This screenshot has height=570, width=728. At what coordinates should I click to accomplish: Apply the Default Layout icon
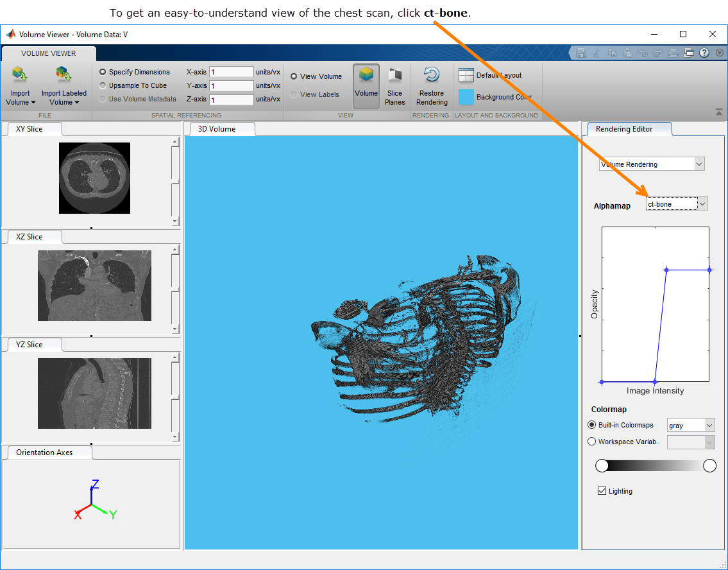coord(466,75)
